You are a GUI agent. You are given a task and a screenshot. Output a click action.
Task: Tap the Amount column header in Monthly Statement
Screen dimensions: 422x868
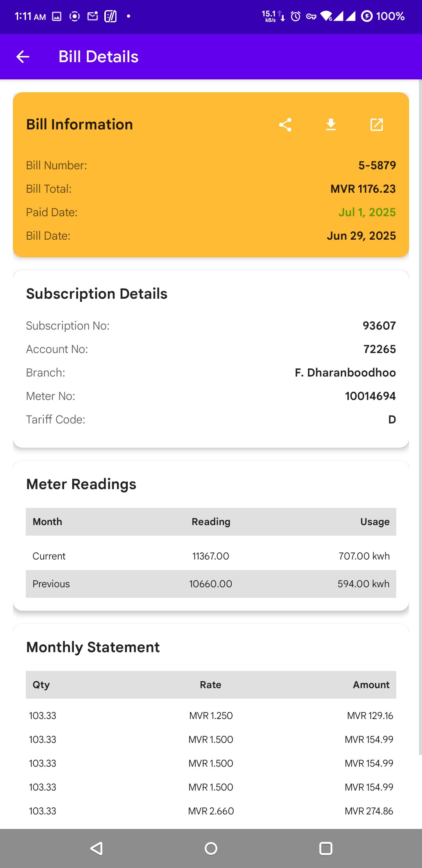click(x=371, y=685)
